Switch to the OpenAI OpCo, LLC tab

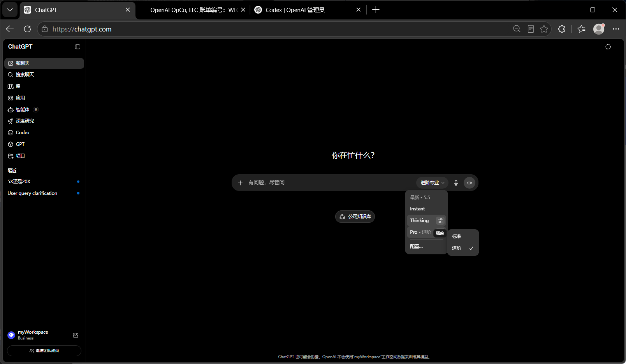(193, 10)
